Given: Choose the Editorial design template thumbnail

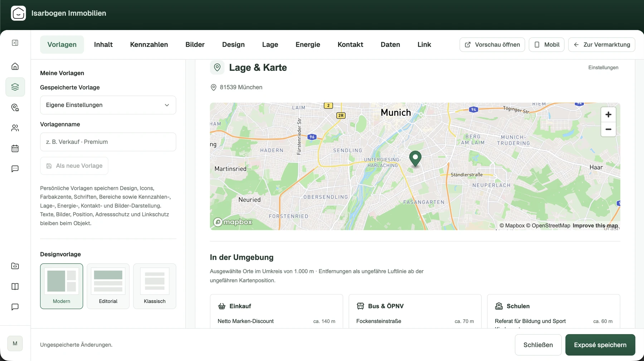Looking at the screenshot, I should pyautogui.click(x=108, y=286).
